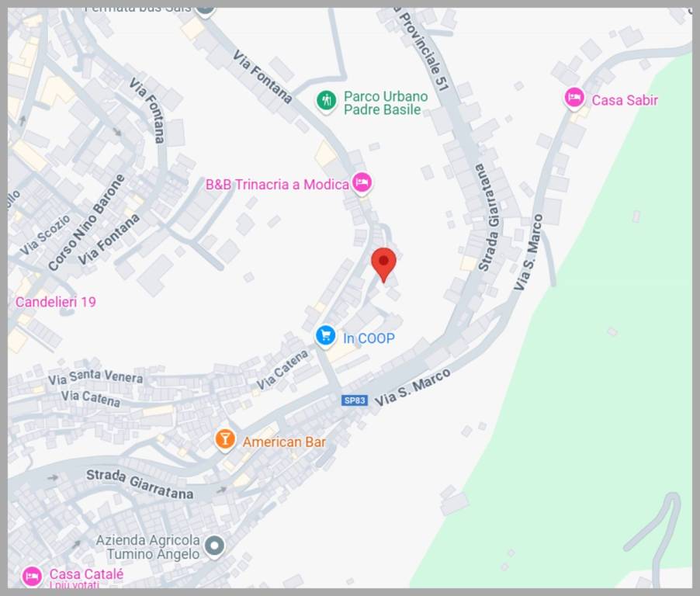Select the Casa Sabir lodging icon
This screenshot has width=700, height=596.
tap(574, 98)
